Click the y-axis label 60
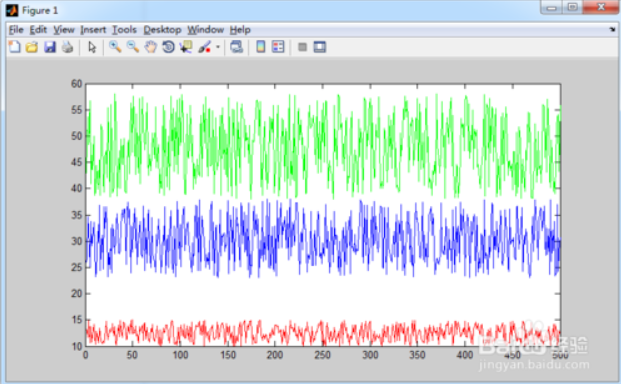621x384 pixels. (76, 84)
